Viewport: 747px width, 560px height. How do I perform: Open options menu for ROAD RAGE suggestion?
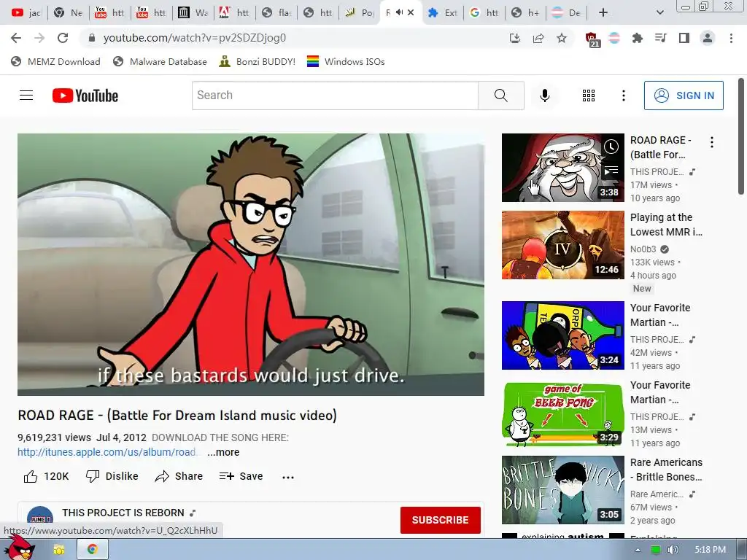(712, 142)
